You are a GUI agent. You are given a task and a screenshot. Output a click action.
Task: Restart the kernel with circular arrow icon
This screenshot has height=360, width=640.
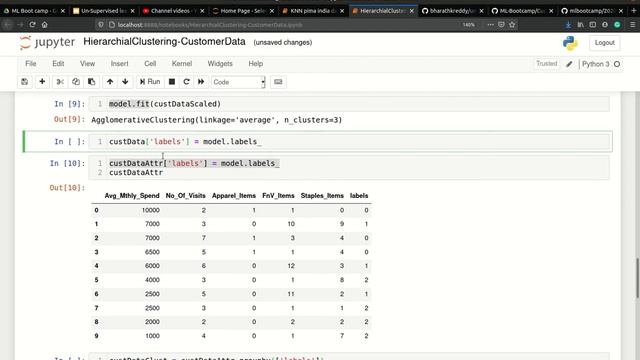(187, 82)
